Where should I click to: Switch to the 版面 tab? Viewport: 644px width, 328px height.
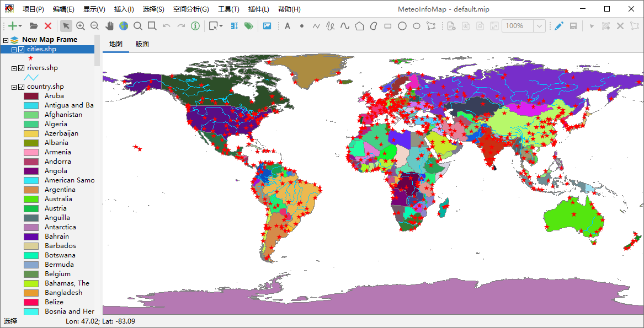pyautogui.click(x=142, y=44)
